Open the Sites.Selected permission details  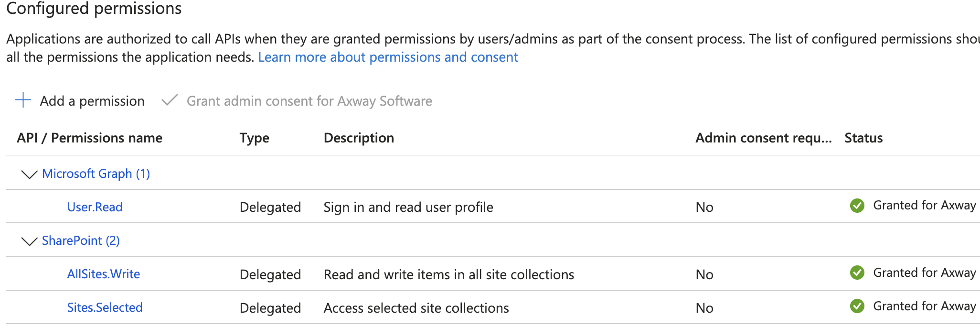click(x=105, y=307)
